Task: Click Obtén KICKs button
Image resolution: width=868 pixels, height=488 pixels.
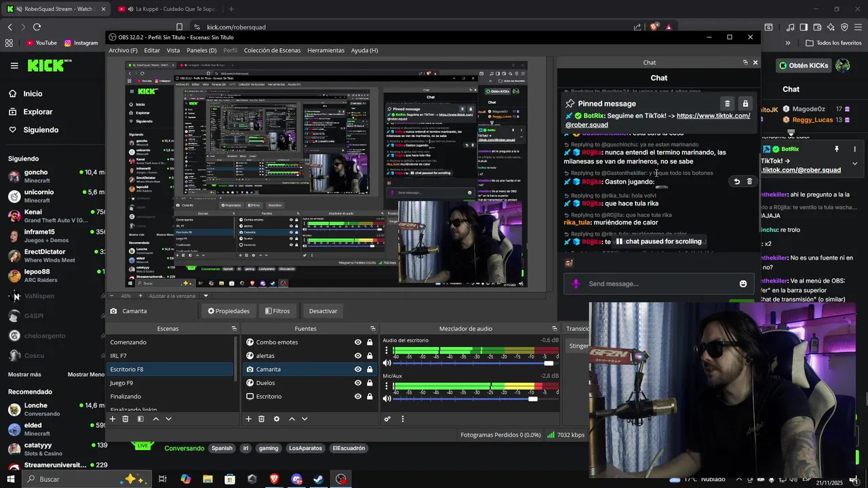Action: pos(804,66)
